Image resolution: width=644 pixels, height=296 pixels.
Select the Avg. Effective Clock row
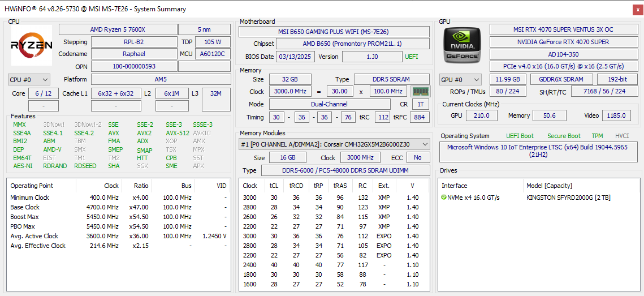click(x=119, y=246)
